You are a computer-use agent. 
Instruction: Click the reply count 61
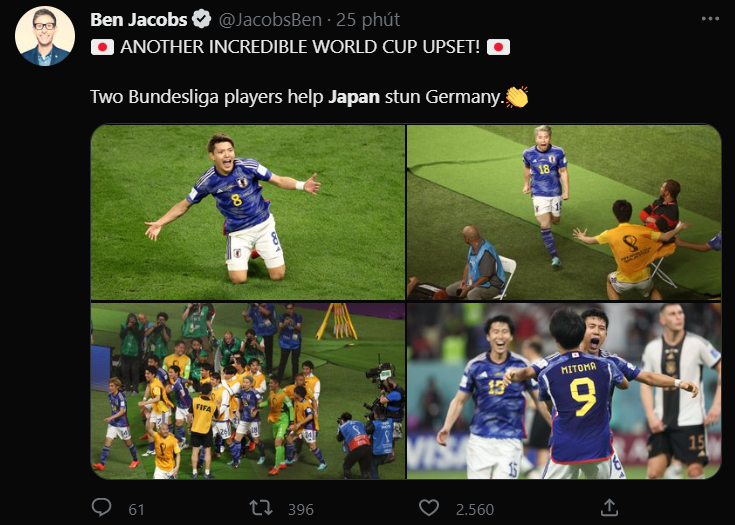pyautogui.click(x=136, y=510)
